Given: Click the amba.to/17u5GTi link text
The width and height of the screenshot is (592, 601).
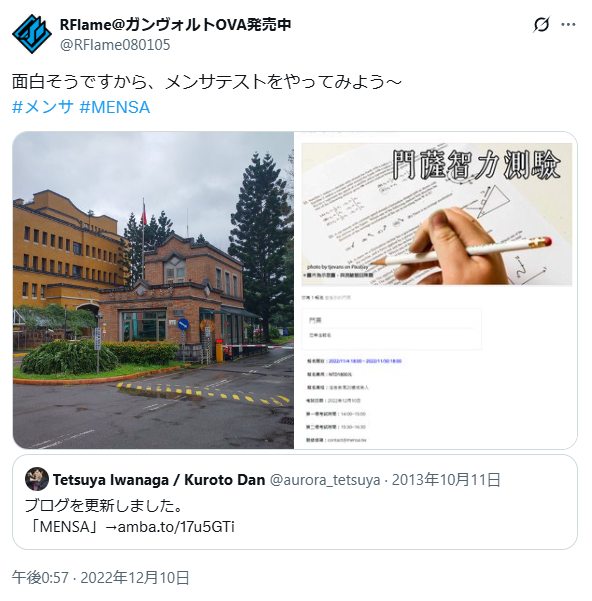Looking at the screenshot, I should point(176,527).
